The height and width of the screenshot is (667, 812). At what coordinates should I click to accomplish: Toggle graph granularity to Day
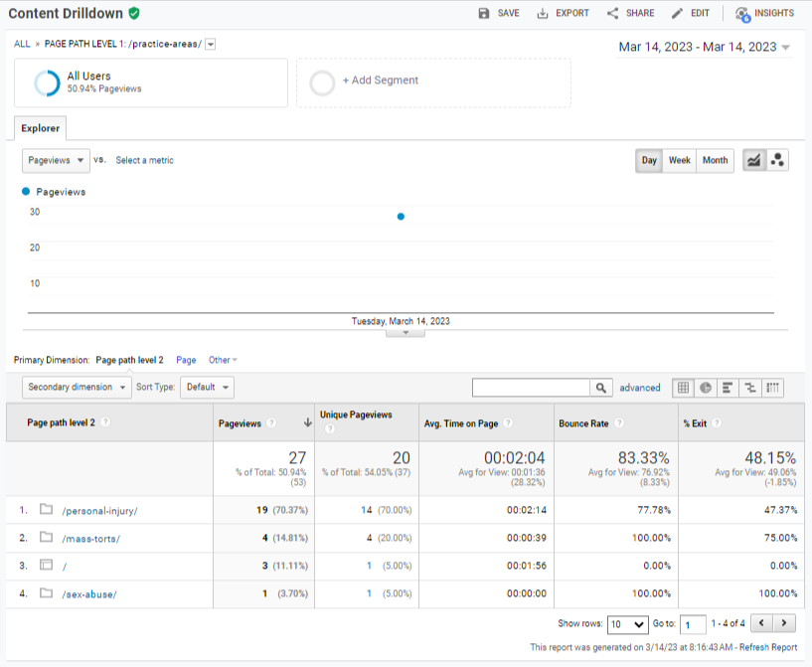click(649, 160)
